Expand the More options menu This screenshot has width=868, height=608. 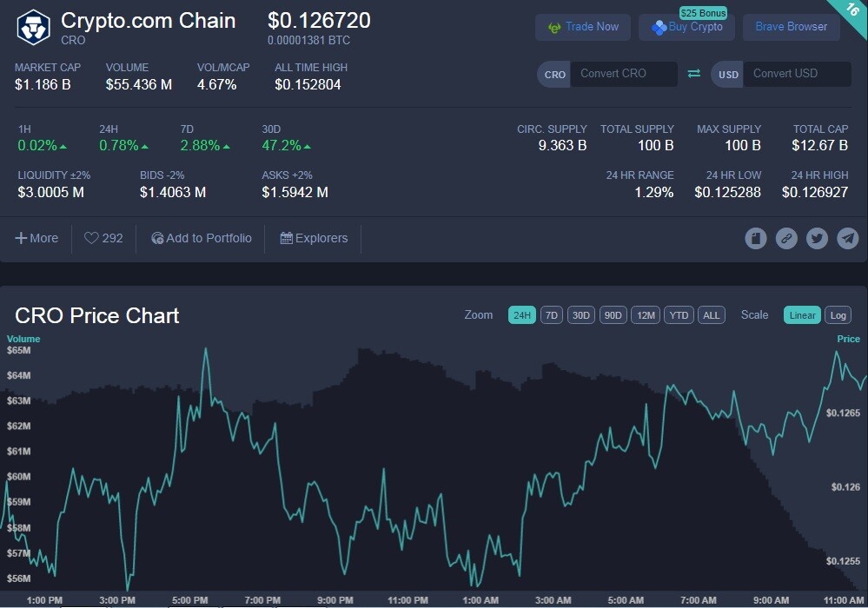36,238
